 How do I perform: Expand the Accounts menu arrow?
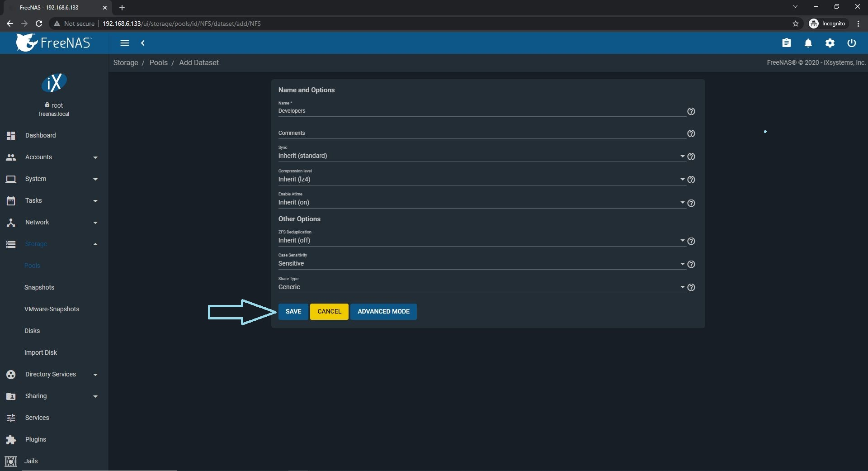[x=95, y=157]
